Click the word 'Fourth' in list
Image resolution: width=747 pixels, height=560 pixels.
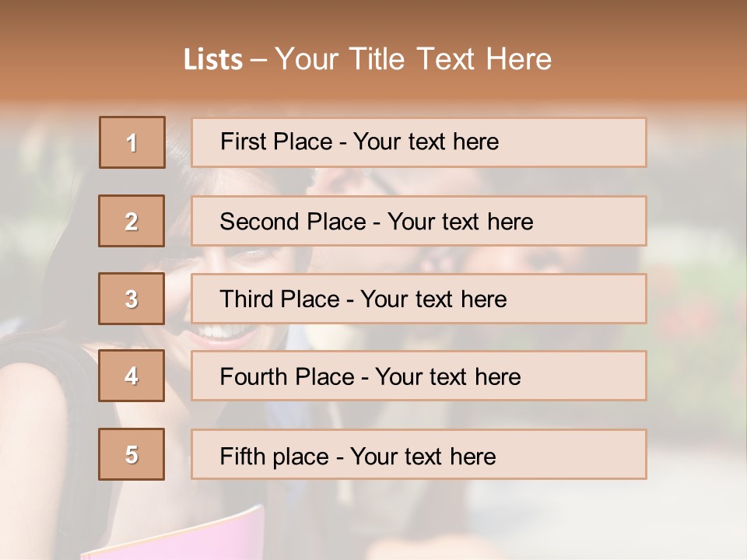point(251,376)
